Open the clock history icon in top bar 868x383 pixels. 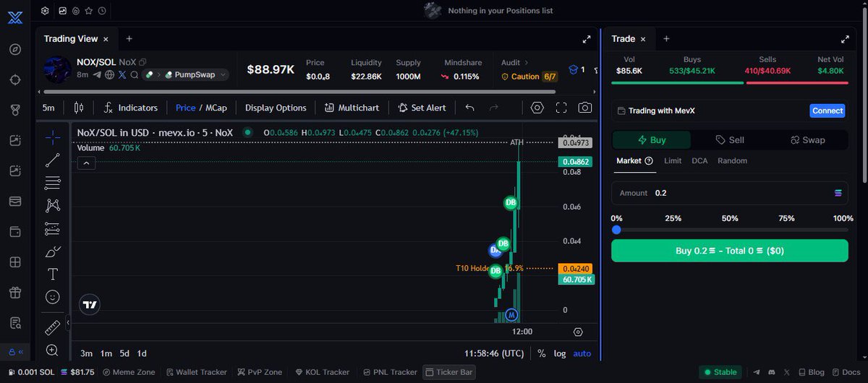(102, 11)
